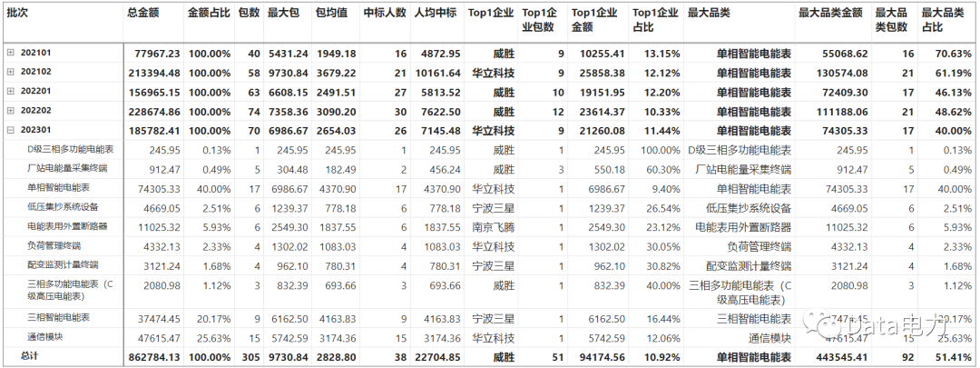The width and height of the screenshot is (980, 368).
Task: Select the 三相多功能电能表（C级高压电能表）row label
Action: pos(73,290)
